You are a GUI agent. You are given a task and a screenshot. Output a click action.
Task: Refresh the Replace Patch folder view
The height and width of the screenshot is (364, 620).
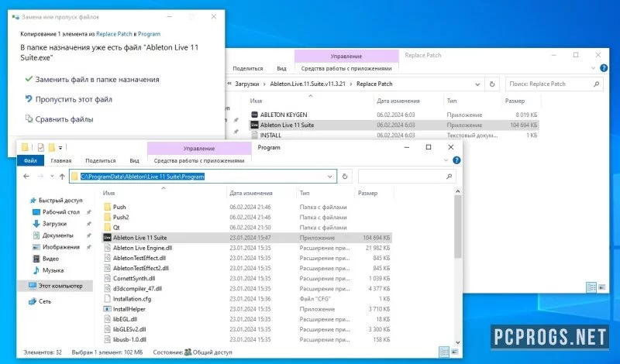point(492,84)
